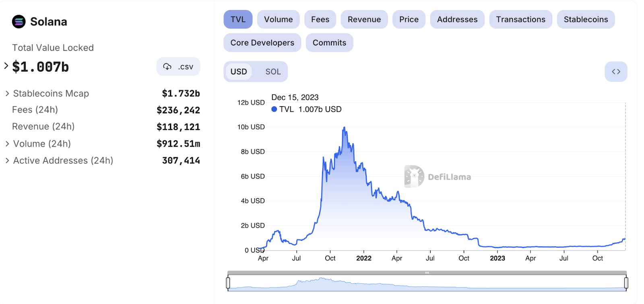644x304 pixels.
Task: Enable the Volume chart metric
Action: (278, 19)
